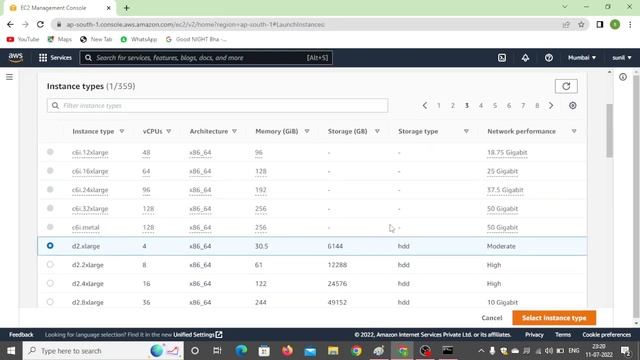The height and width of the screenshot is (360, 640).
Task: Click the AWS services search box
Action: coord(206,58)
